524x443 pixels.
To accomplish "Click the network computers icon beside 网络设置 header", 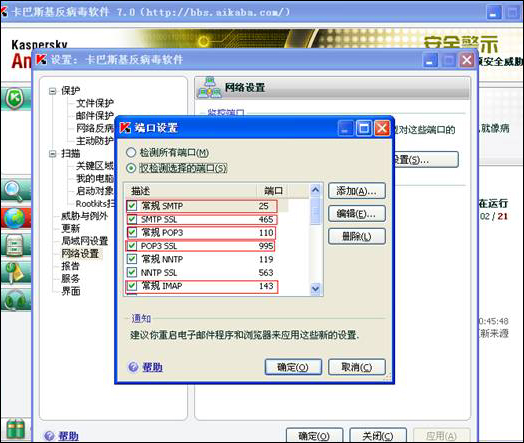I will [x=210, y=88].
